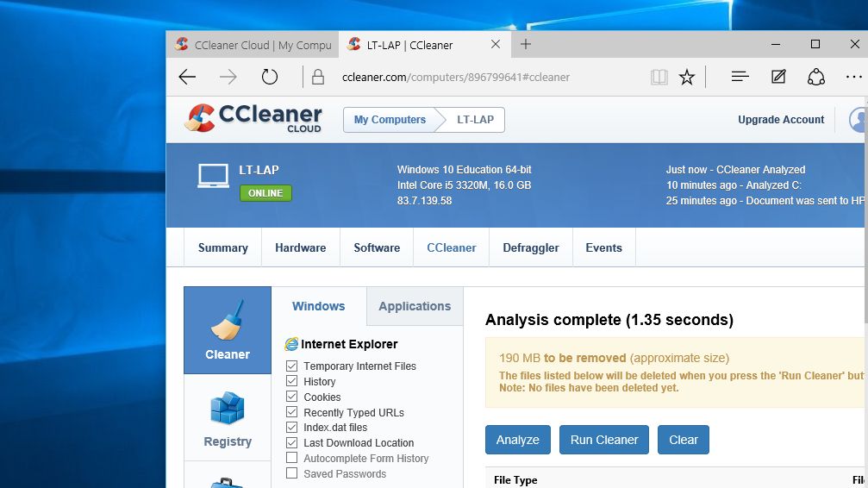Screen dimensions: 868x488
Task: Click the LT-LAP laptop computer icon
Action: tap(213, 176)
